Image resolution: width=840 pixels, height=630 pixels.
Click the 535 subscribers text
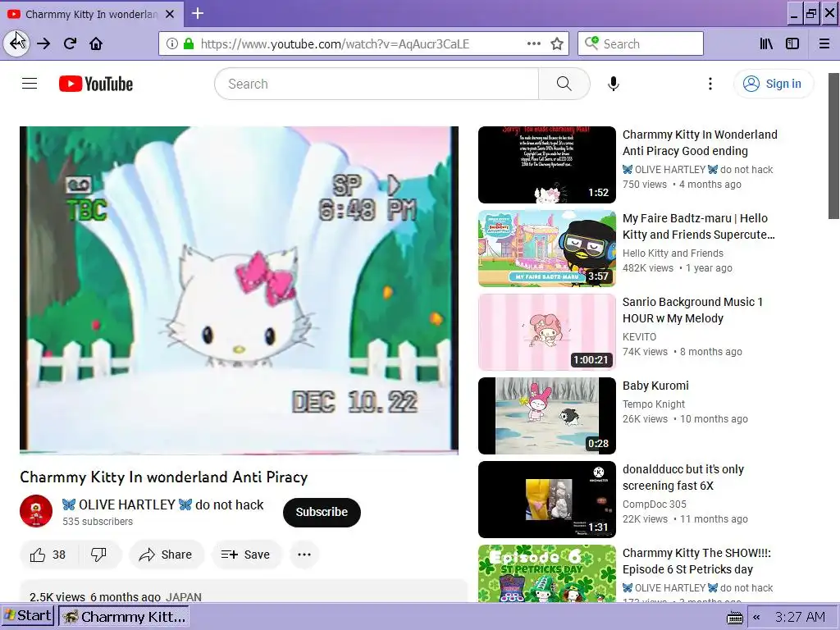(98, 521)
